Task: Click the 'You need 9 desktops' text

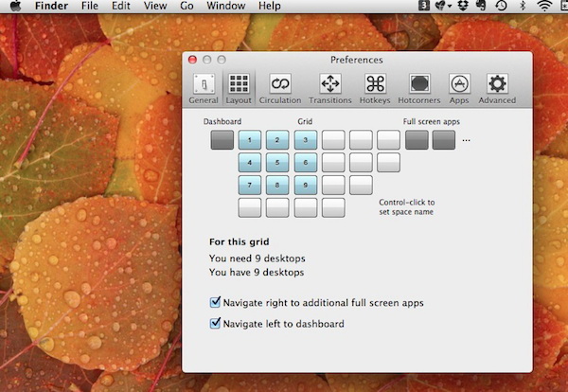Action: [x=257, y=258]
